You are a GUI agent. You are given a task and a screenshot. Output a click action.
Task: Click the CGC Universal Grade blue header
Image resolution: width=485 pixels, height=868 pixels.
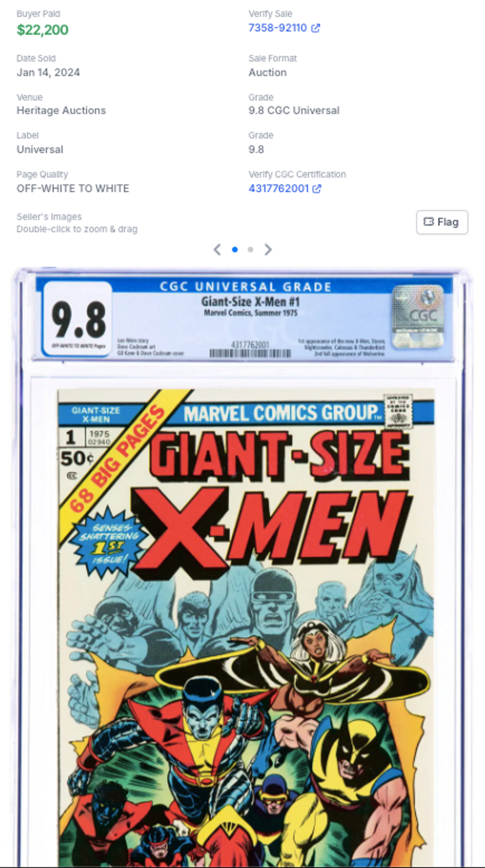pos(246,287)
